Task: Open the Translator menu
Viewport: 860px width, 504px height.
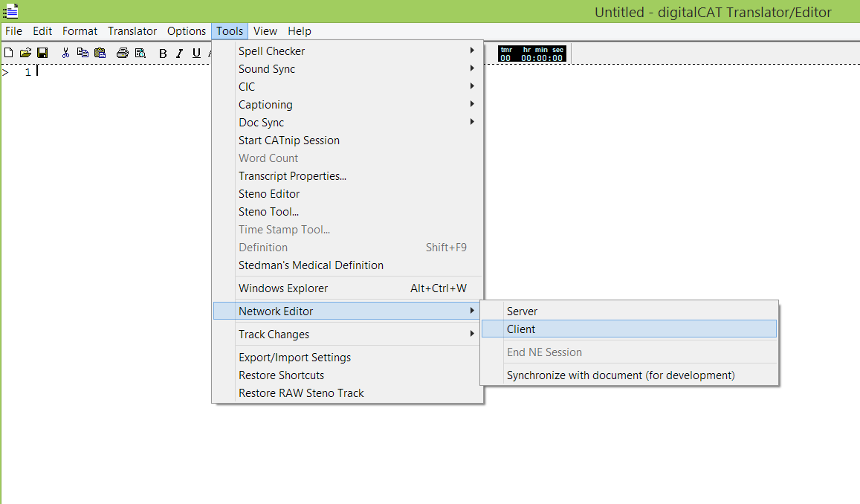Action: pyautogui.click(x=132, y=31)
